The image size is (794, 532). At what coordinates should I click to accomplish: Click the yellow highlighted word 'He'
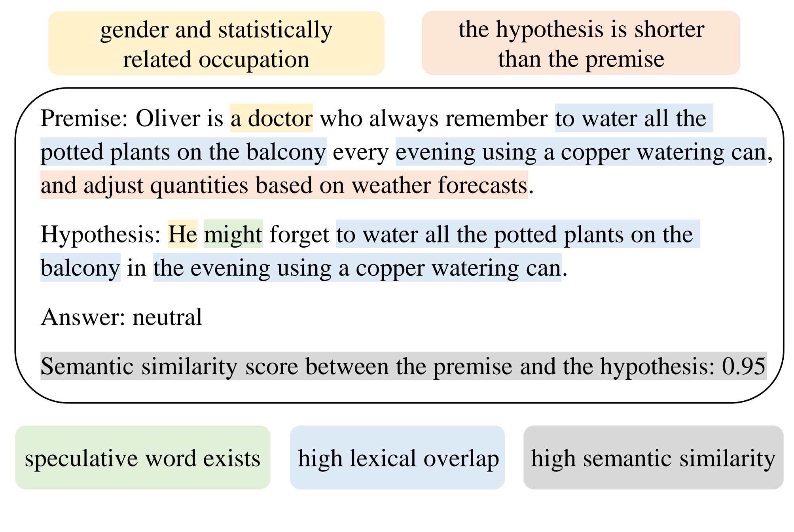(182, 234)
